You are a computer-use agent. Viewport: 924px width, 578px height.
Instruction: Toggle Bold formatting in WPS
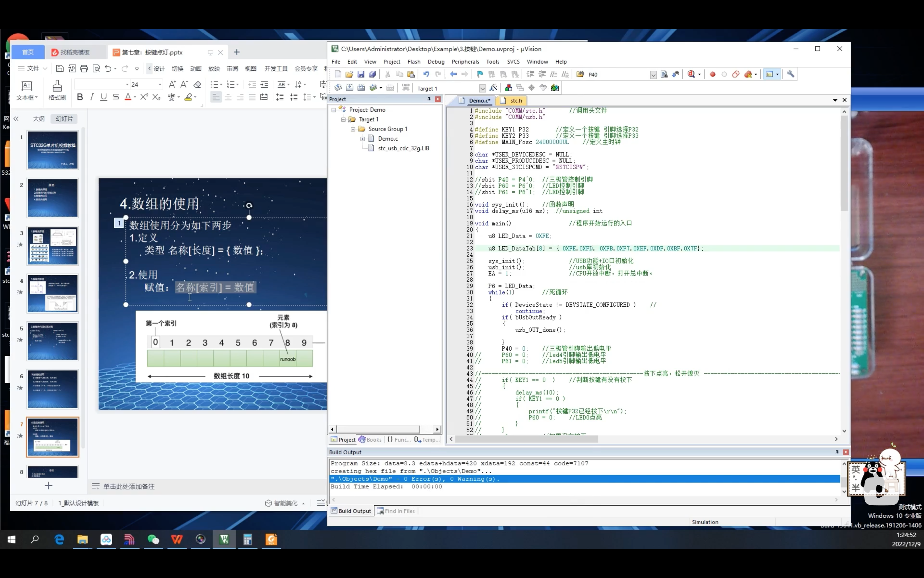[80, 97]
